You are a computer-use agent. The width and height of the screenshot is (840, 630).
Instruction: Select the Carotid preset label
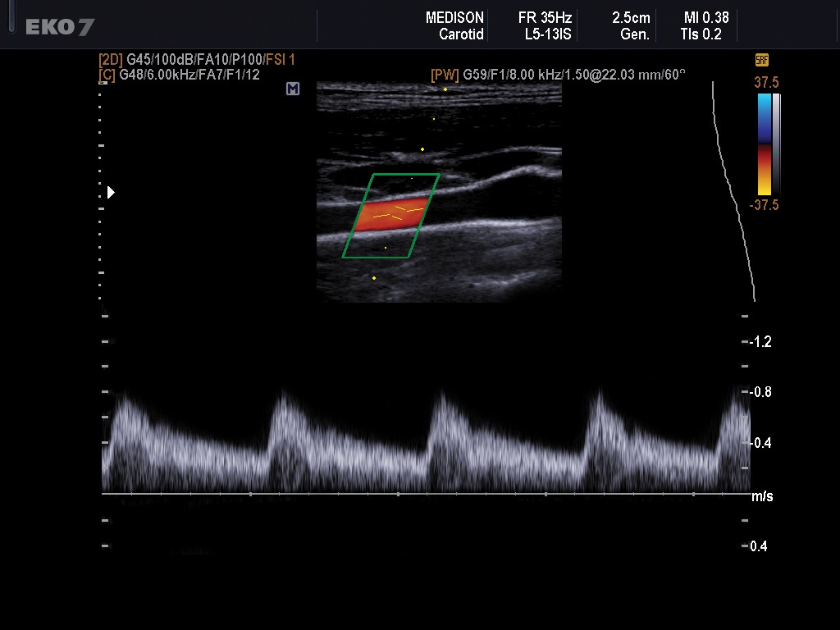click(461, 34)
